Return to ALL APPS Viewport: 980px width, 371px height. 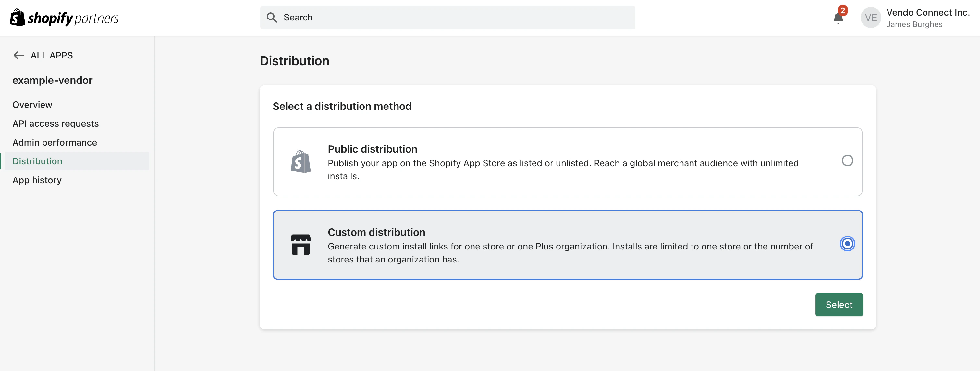(52, 55)
